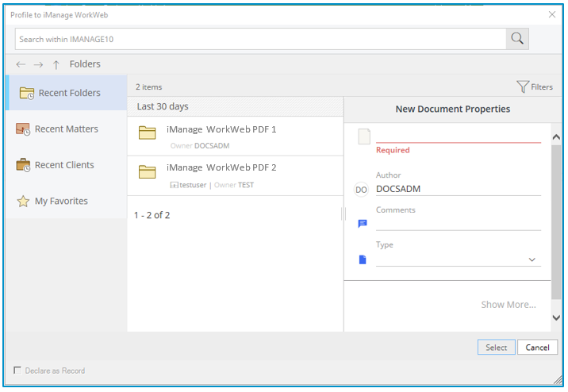
Task: Toggle the Declare as Record checkbox
Action: (18, 371)
